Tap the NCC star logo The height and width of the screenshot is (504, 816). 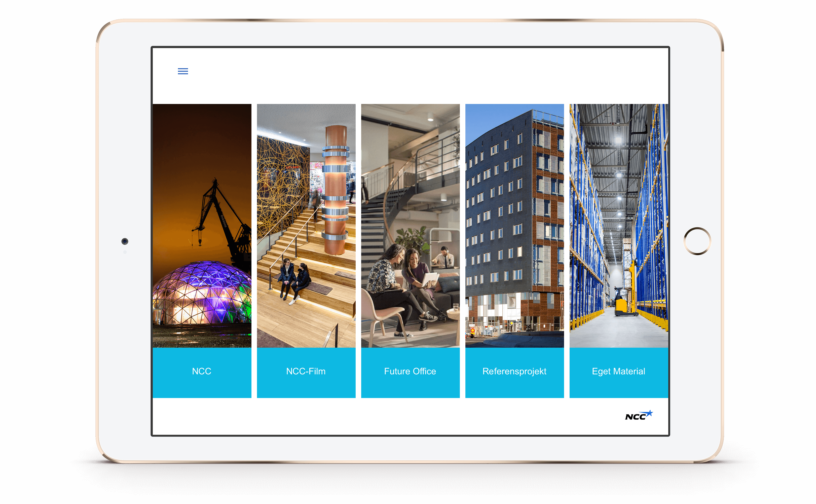(639, 415)
